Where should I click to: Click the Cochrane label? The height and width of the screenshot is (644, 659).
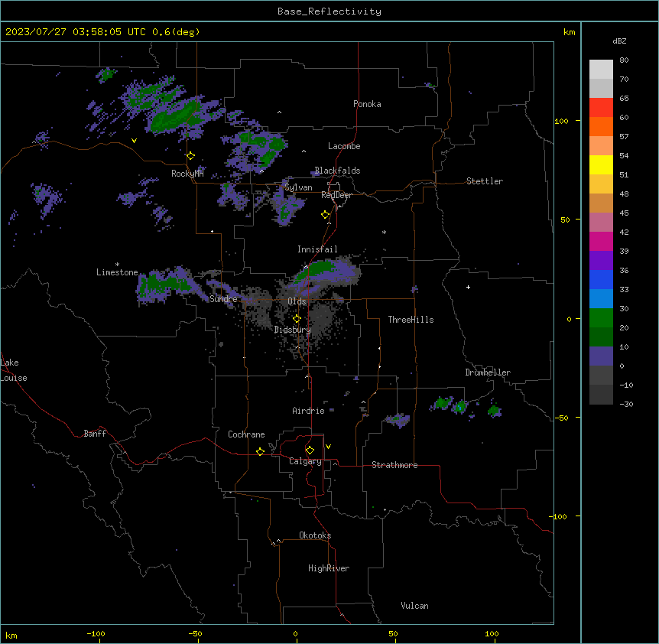(246, 434)
